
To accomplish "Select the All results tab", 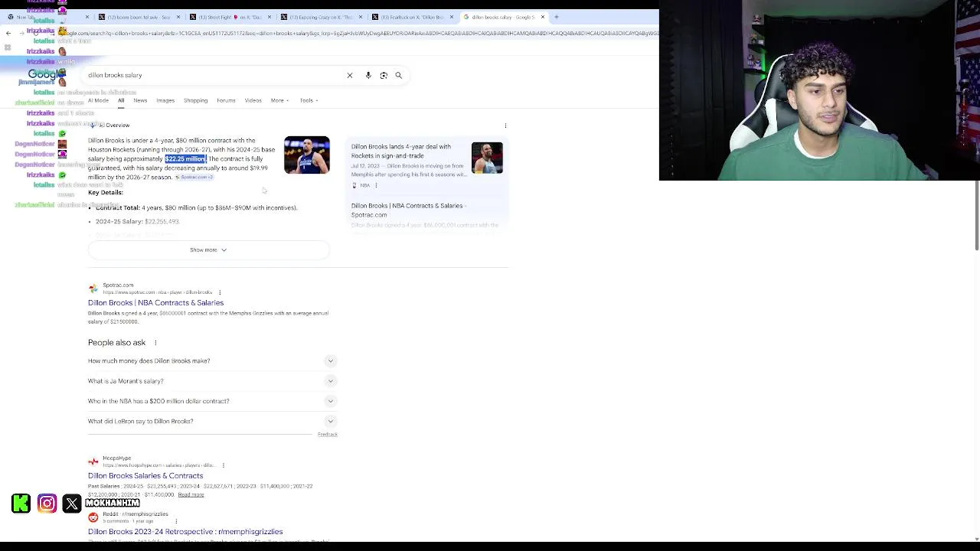I will tap(121, 100).
